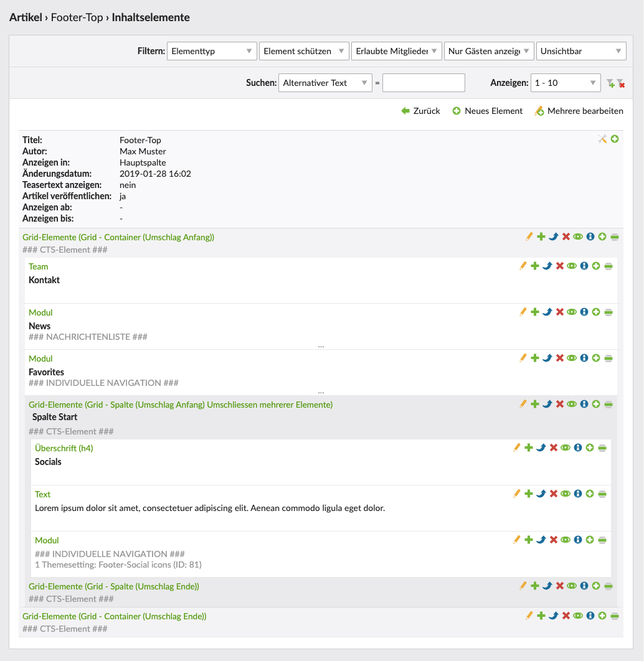Viewport: 644px width, 661px height.
Task: Click the Änderungsdatum value 2019-01-28 16:02
Action: point(155,174)
